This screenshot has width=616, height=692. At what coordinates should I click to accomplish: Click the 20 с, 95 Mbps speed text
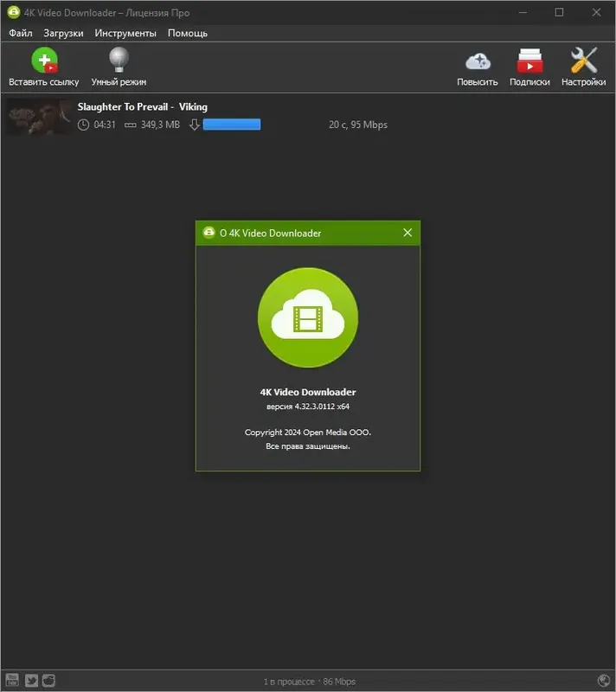358,125
